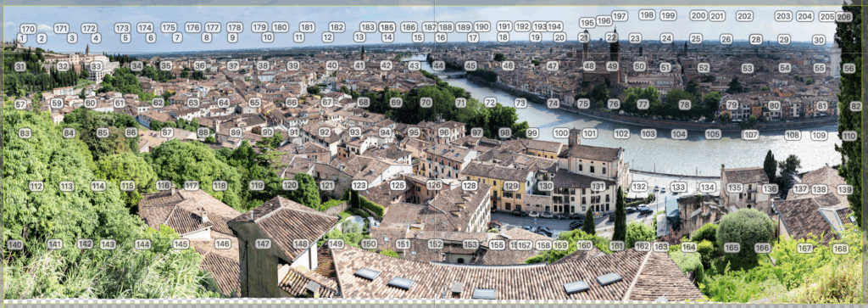Viewport: 868px width, 308px height.
Task: Select control point marker 195
Action: coord(587,23)
